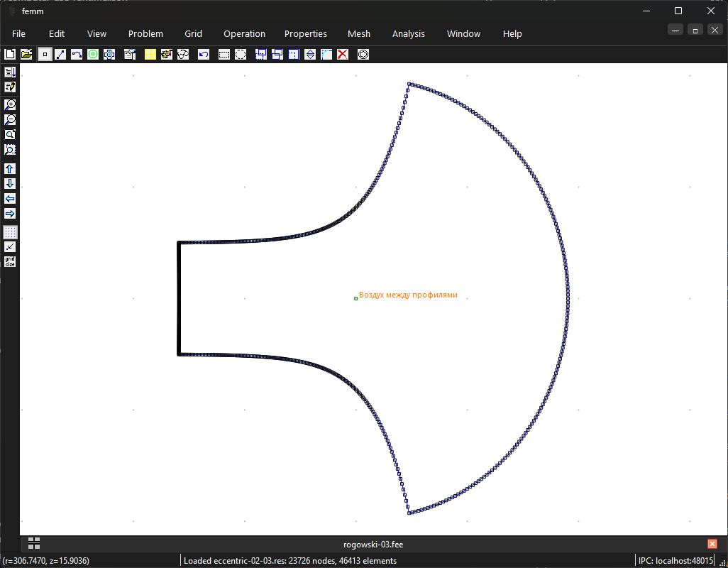Click the 'Воздух между профилями' block label
728x568 pixels.
(x=408, y=295)
